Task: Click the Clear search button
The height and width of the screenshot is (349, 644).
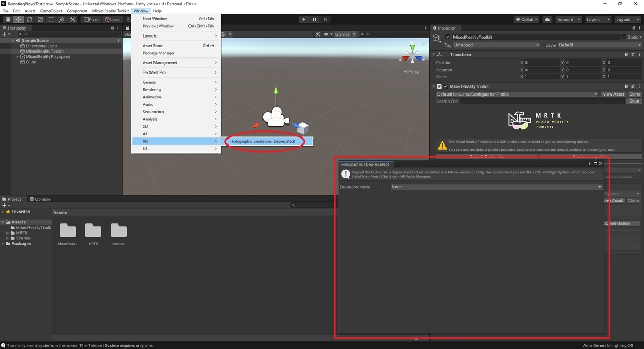Action: pyautogui.click(x=634, y=101)
